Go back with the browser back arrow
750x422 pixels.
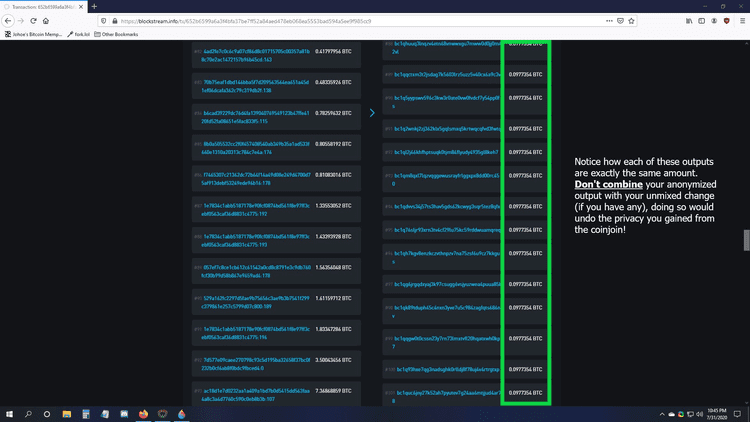(8, 21)
